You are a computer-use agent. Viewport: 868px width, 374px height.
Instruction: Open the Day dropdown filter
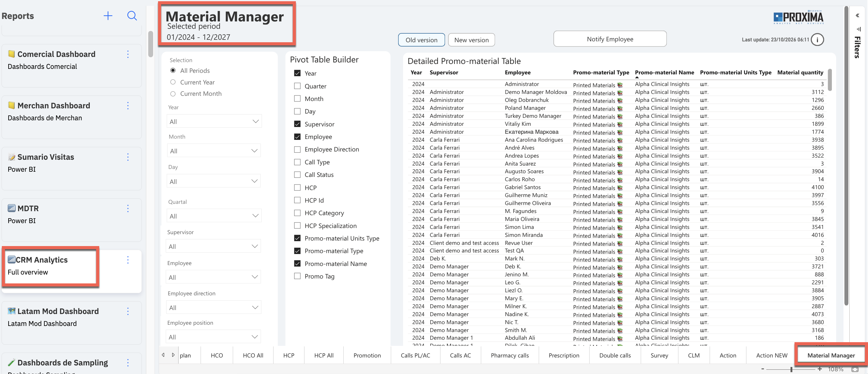(x=214, y=181)
